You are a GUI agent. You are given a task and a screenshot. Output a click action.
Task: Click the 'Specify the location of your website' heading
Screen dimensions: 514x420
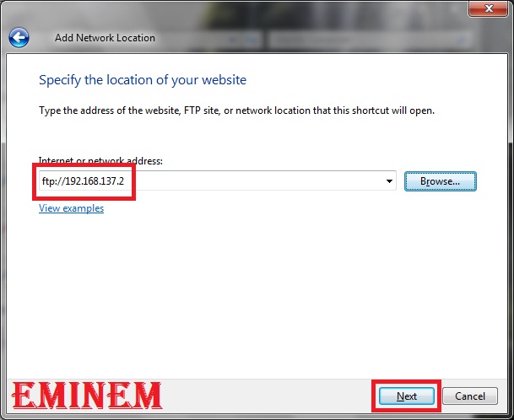[x=143, y=80]
